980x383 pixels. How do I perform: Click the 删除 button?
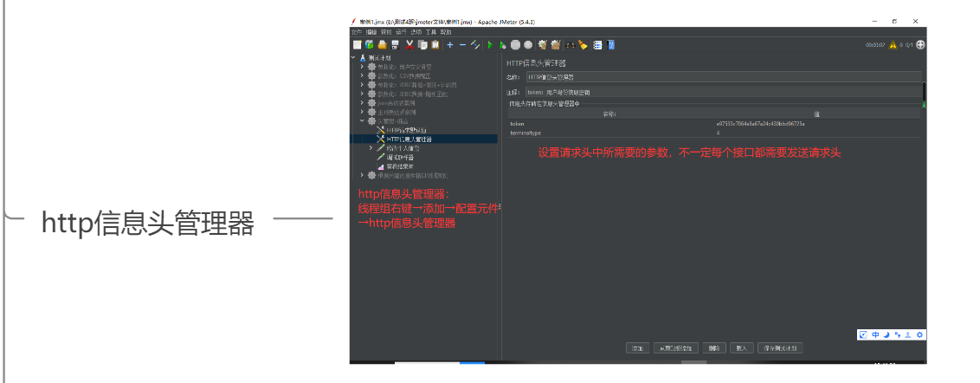pyautogui.click(x=714, y=348)
